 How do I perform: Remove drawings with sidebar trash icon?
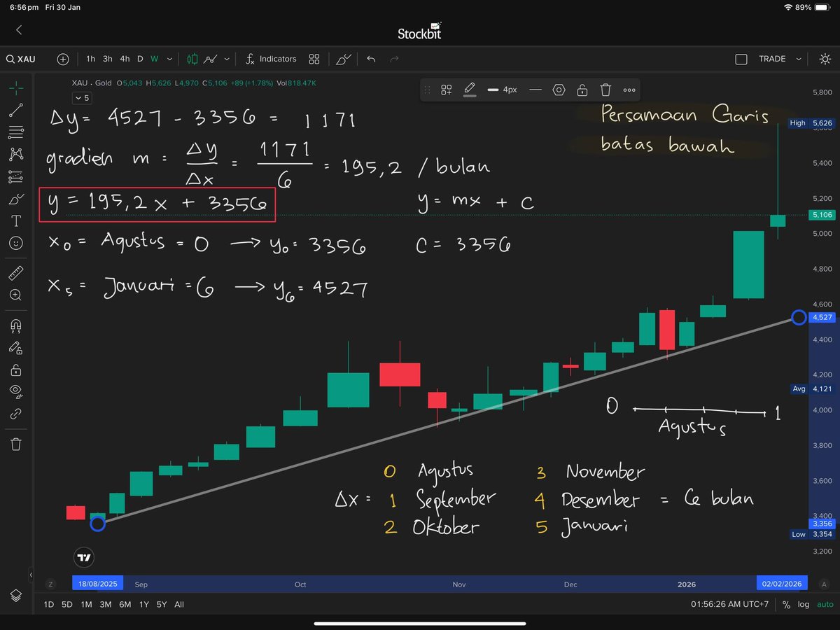[x=16, y=444]
